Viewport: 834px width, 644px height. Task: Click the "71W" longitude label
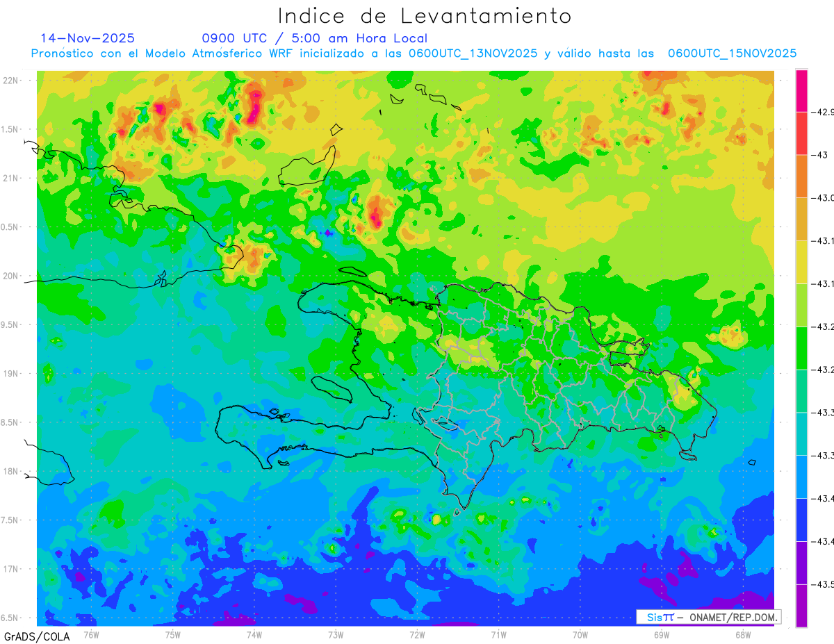point(498,634)
